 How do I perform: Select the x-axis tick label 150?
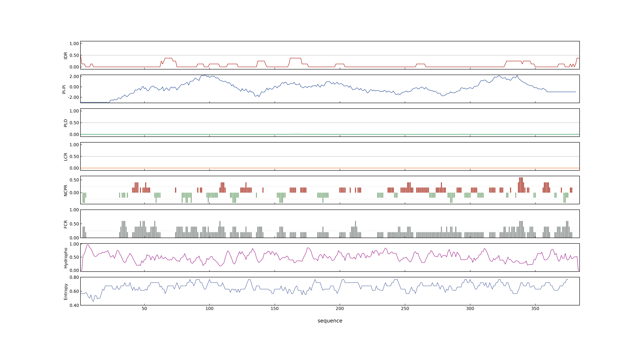[x=274, y=309]
